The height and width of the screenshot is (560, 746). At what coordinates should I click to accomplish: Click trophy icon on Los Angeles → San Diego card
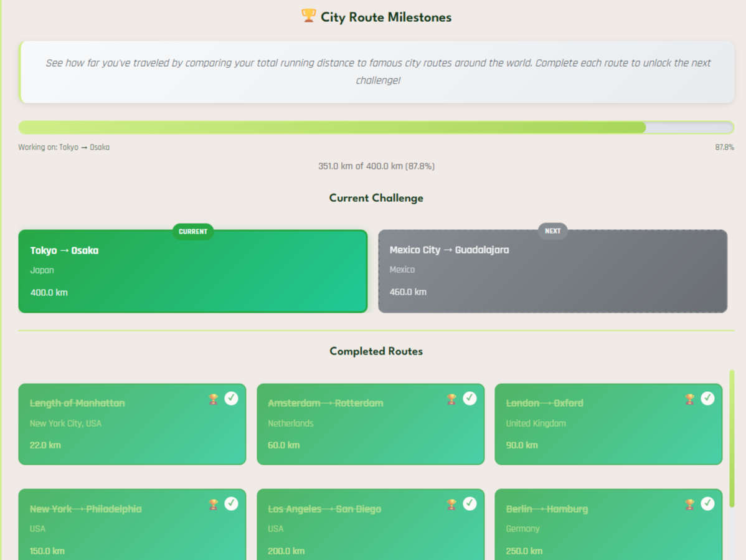(x=452, y=504)
